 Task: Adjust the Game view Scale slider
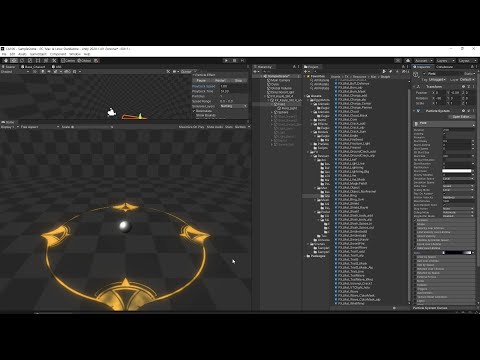click(x=92, y=127)
